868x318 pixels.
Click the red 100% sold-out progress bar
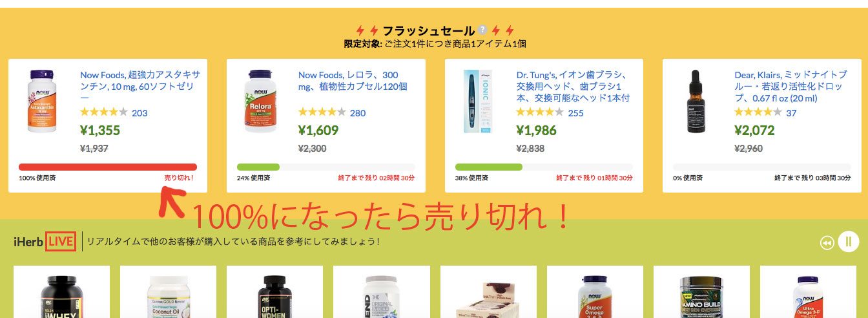point(108,167)
